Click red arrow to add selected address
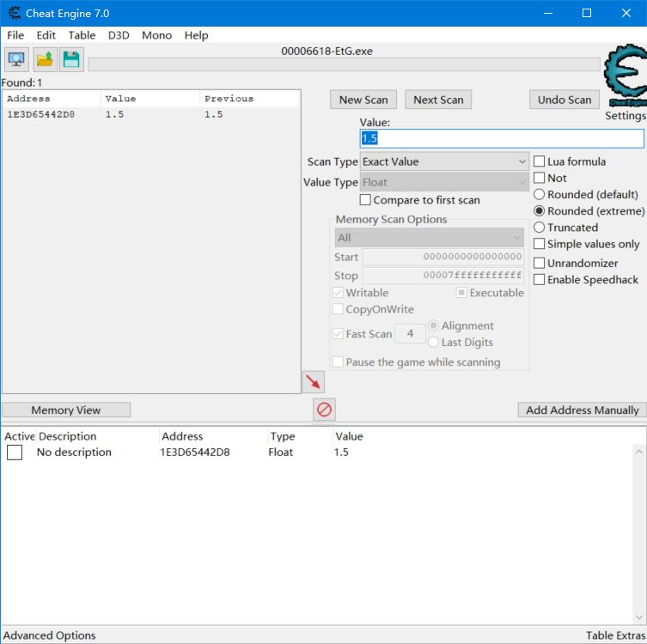The height and width of the screenshot is (644, 647). 314,382
